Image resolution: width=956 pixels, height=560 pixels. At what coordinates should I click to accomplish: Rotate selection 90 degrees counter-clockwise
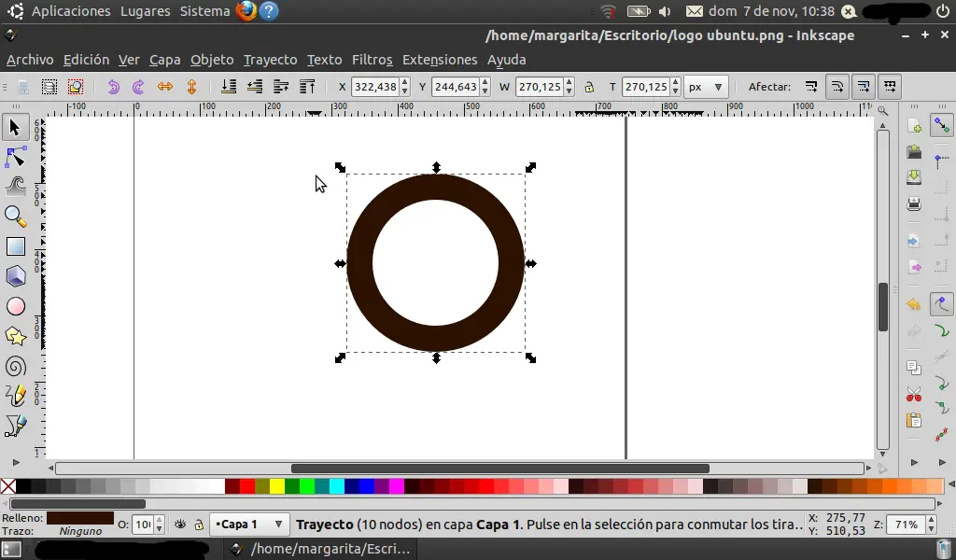113,87
